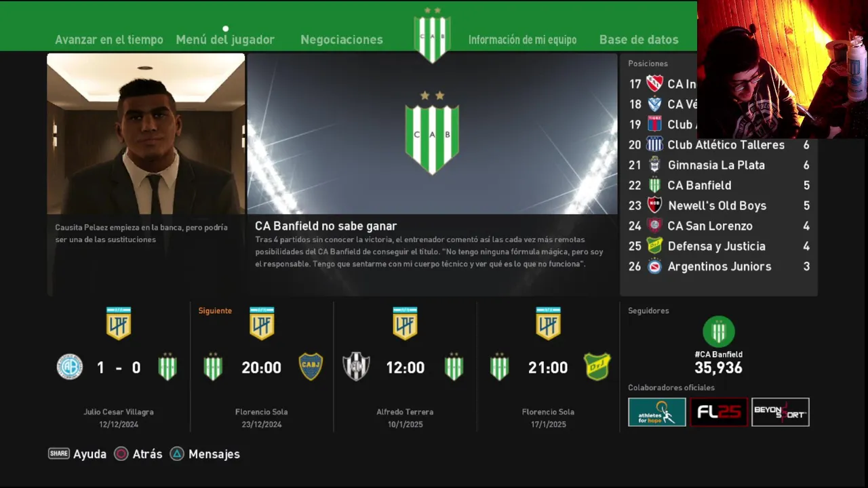Open the Avanzar en el tiempo menu
This screenshot has width=868, height=488.
(x=109, y=40)
